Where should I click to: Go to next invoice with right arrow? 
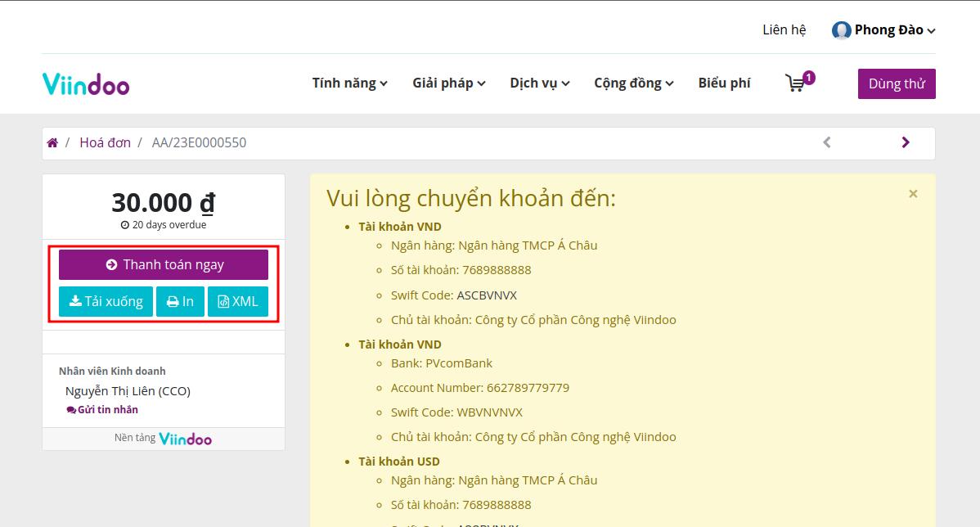click(906, 142)
